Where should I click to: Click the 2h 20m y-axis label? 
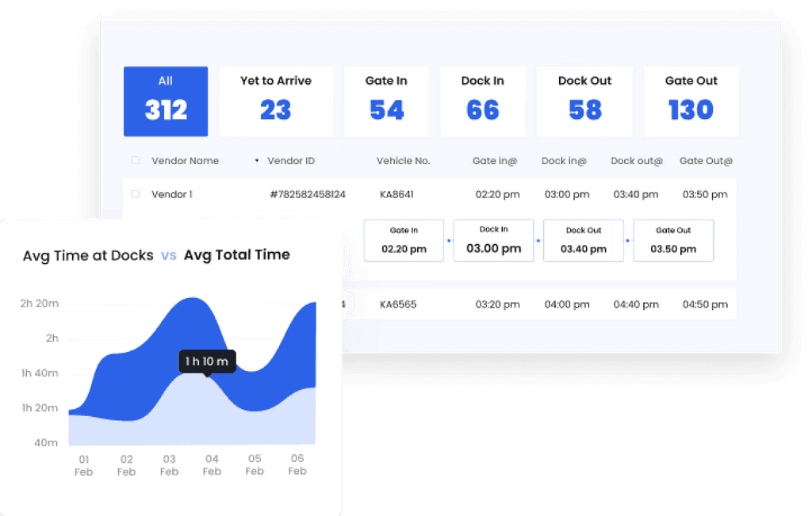point(40,304)
